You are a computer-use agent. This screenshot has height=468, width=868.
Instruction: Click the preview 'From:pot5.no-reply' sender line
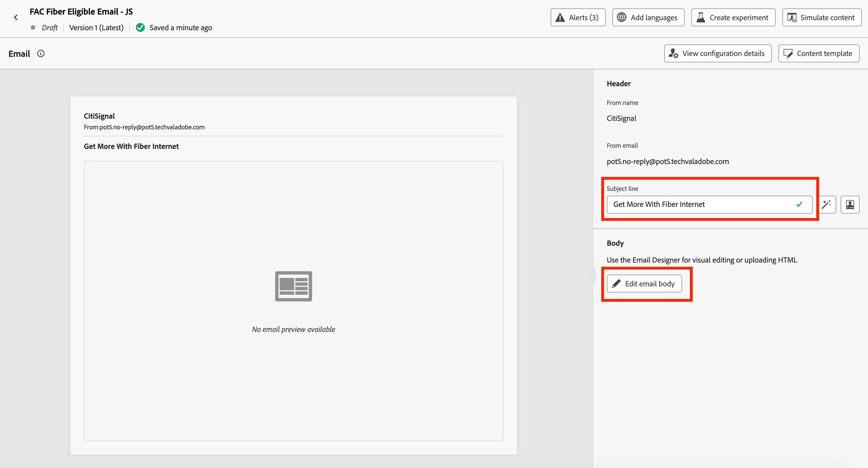pos(144,127)
